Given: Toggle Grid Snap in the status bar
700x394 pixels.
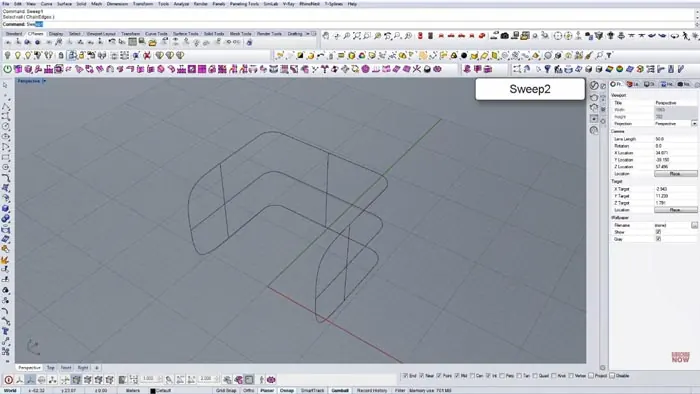Looking at the screenshot, I should click(x=226, y=390).
